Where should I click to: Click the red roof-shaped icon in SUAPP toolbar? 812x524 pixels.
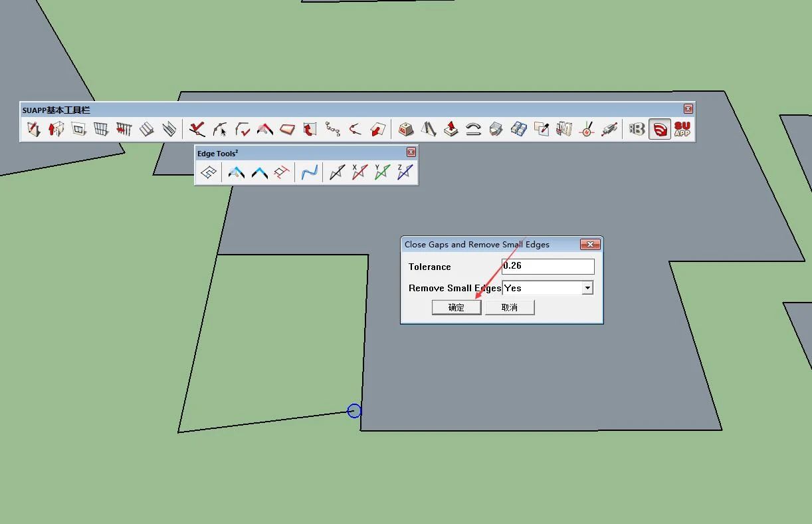pyautogui.click(x=265, y=129)
